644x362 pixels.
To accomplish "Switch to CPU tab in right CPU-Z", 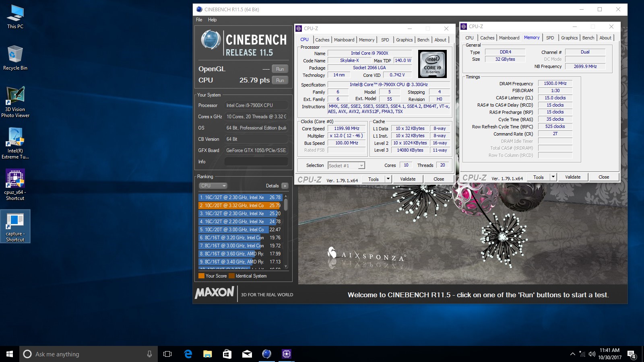I will pyautogui.click(x=469, y=38).
